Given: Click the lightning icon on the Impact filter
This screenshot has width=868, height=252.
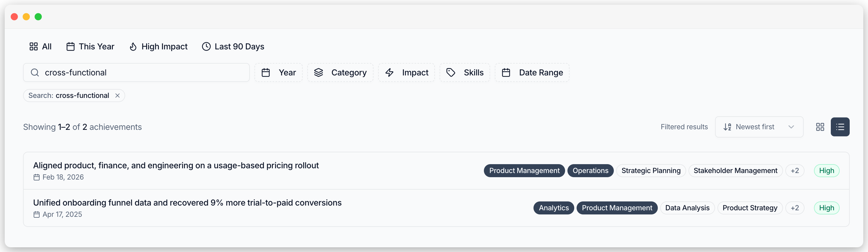Looking at the screenshot, I should (x=389, y=72).
